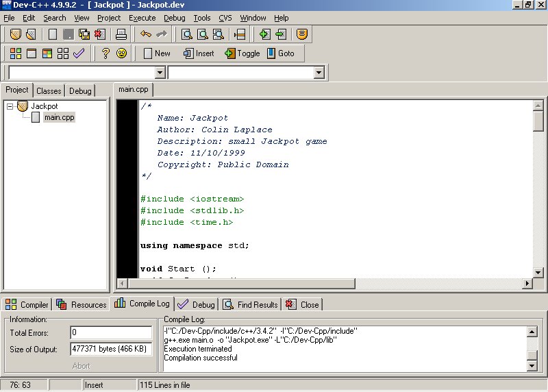548x392 pixels.
Task: Open the second toolbar combo box dropdown
Action: [319, 73]
